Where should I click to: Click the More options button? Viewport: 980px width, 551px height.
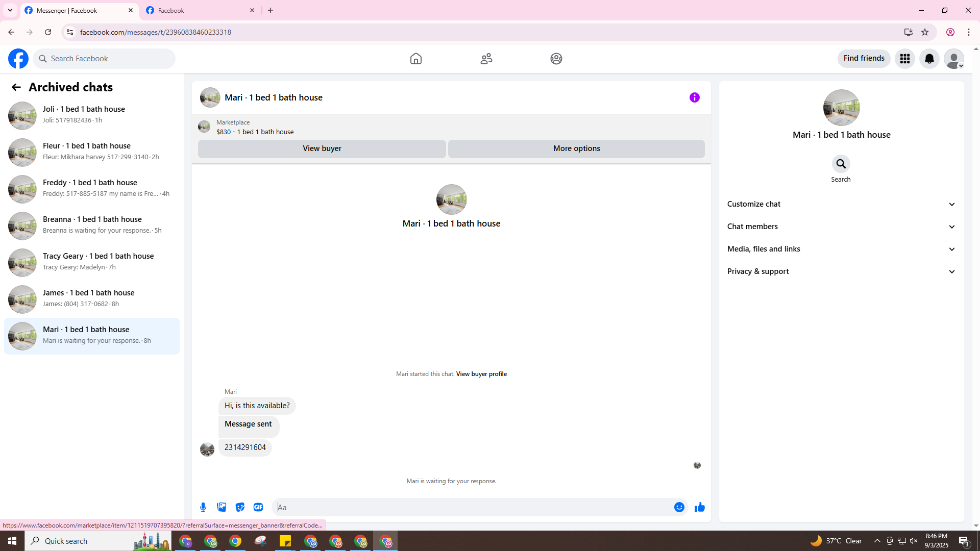tap(577, 148)
